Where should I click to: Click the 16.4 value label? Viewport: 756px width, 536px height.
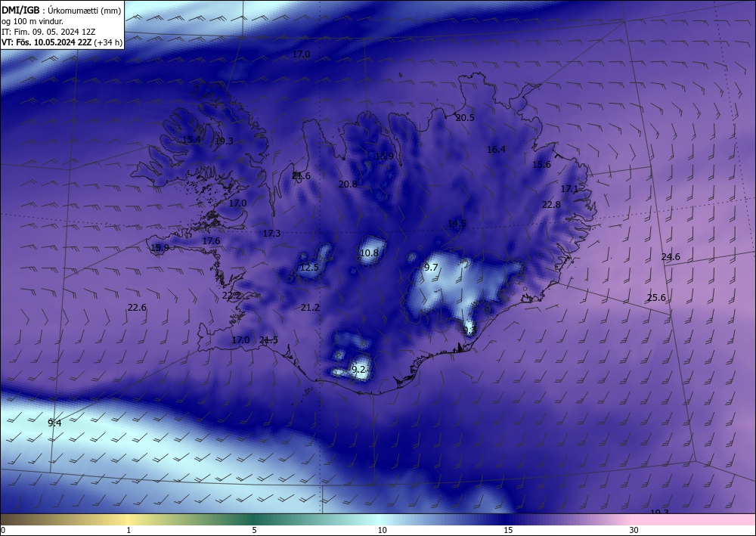click(496, 150)
